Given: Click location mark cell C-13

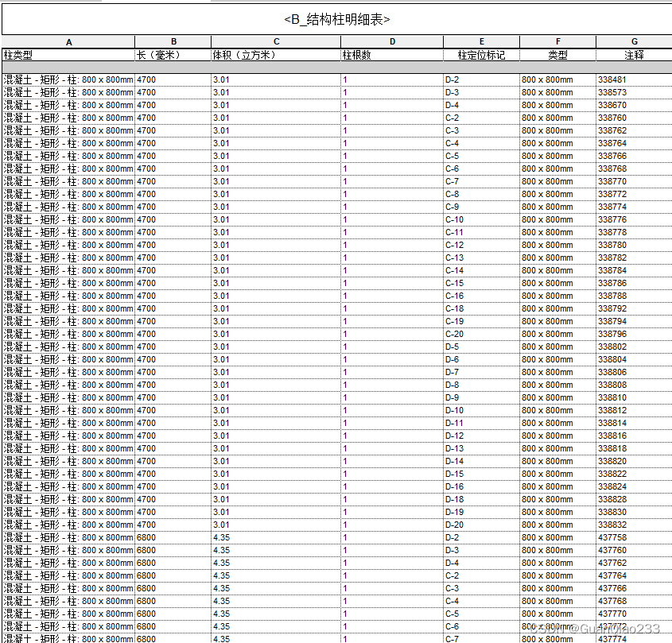Looking at the screenshot, I should (482, 258).
